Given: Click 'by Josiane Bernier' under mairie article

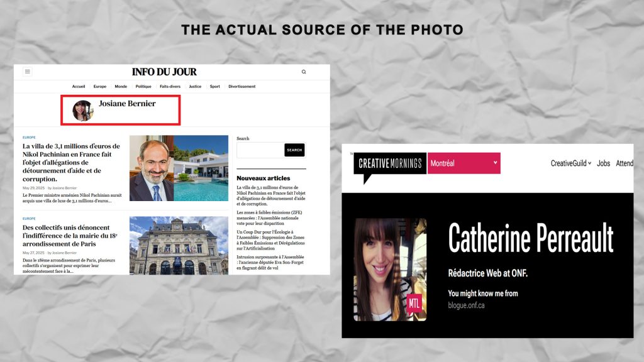Looking at the screenshot, I should 62,253.
